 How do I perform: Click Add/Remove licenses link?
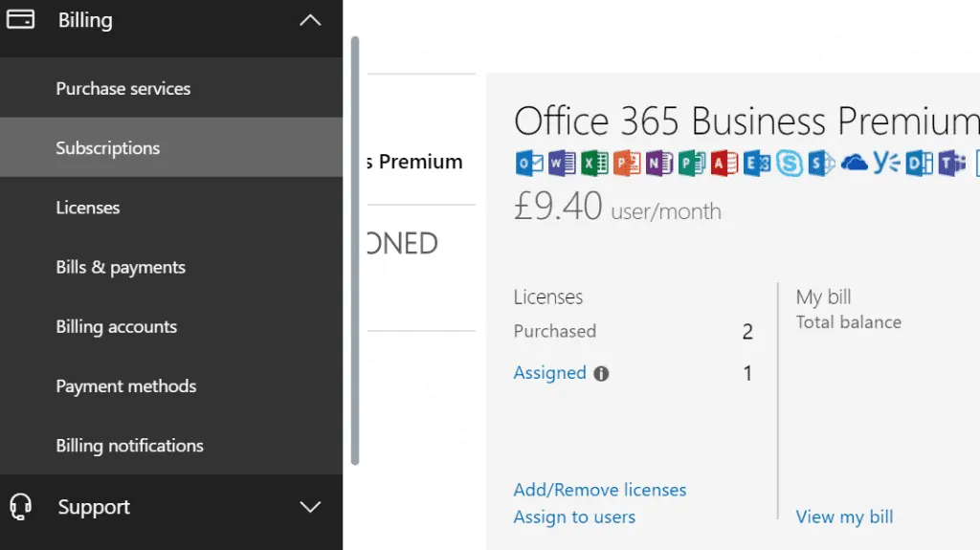point(599,490)
